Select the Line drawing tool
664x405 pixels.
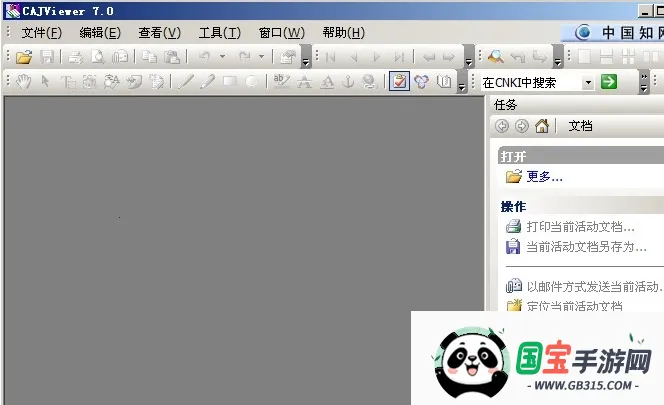(185, 81)
